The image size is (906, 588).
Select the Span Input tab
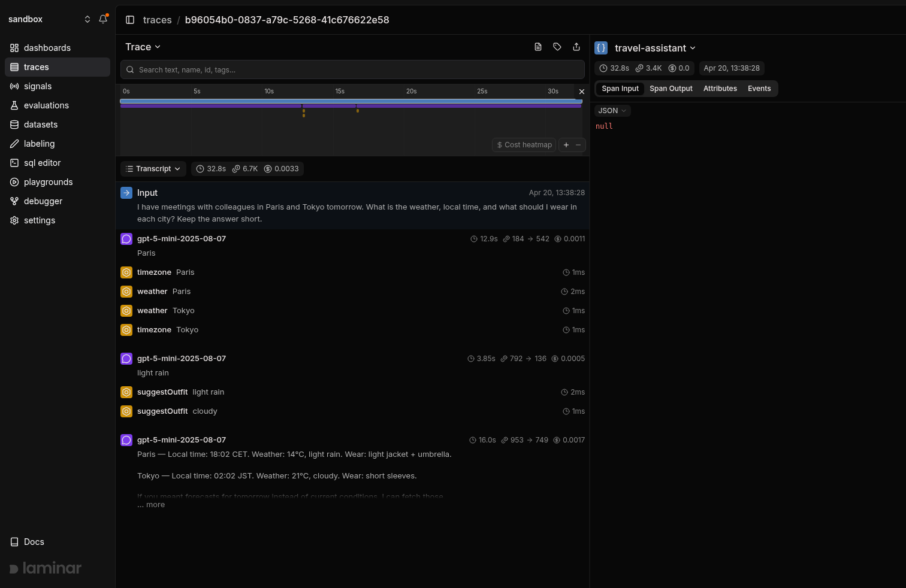(620, 89)
